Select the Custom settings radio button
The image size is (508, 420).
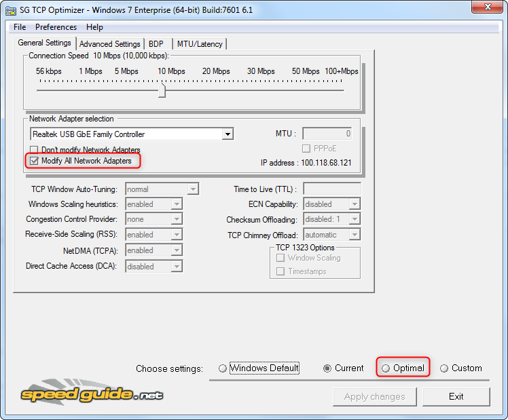(444, 368)
